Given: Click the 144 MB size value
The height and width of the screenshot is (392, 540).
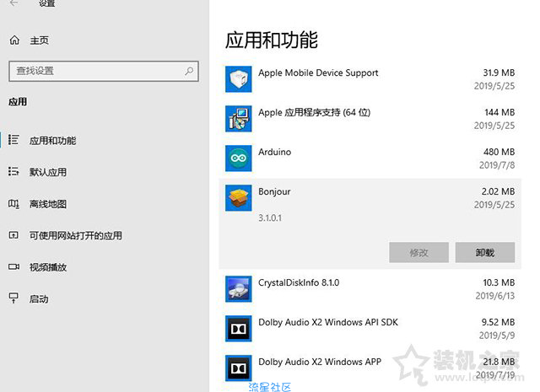Looking at the screenshot, I should [499, 112].
